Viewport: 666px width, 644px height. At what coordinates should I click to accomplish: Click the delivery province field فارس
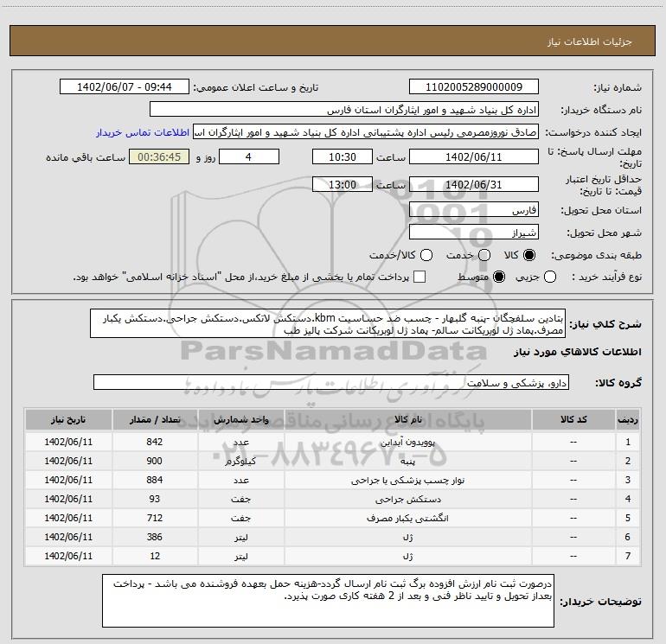point(474,210)
